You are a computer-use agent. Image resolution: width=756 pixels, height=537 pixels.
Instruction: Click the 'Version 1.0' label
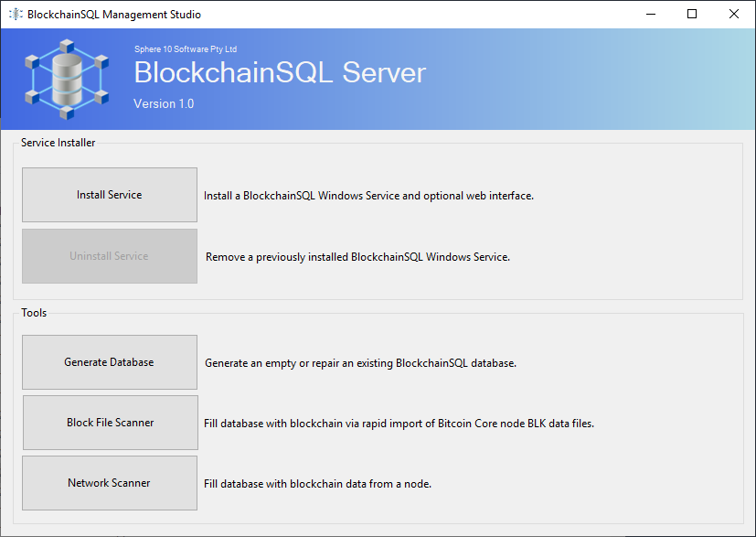click(x=164, y=103)
